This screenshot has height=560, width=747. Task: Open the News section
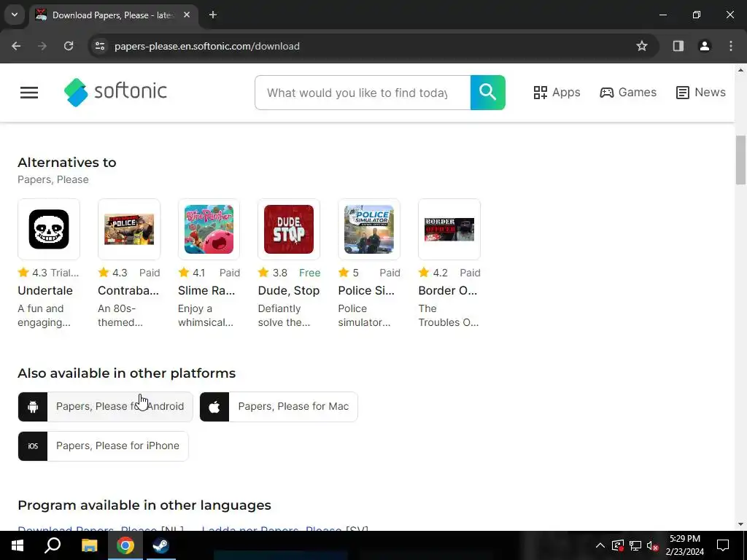pos(701,93)
